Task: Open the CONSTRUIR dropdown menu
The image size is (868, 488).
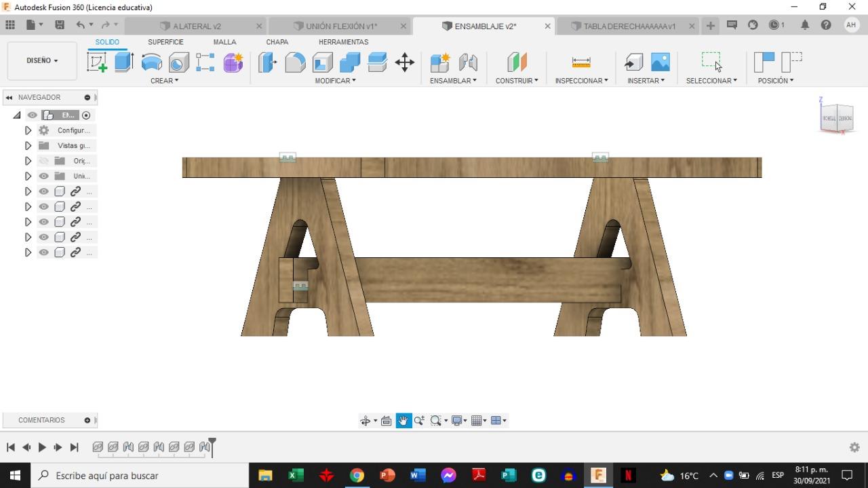Action: (x=517, y=81)
